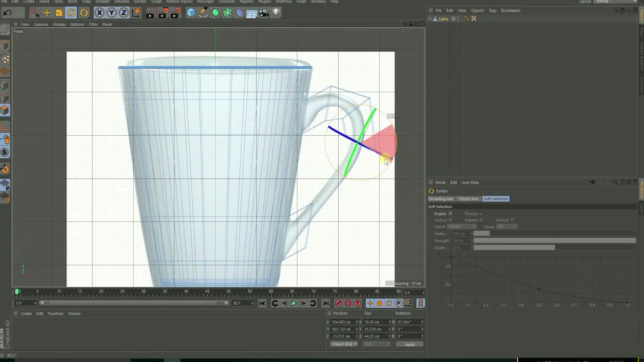Open the Sculpt menu
This screenshot has height=362, width=644.
(x=156, y=2)
